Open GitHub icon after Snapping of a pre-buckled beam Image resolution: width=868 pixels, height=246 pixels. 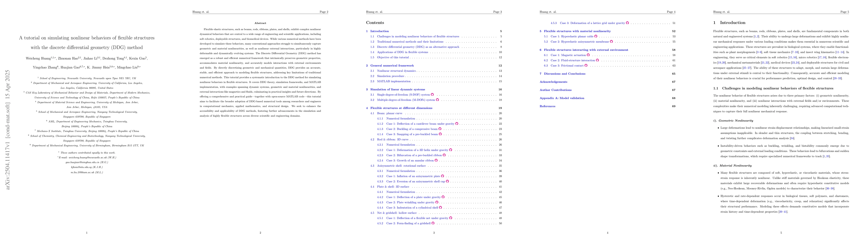(440, 134)
